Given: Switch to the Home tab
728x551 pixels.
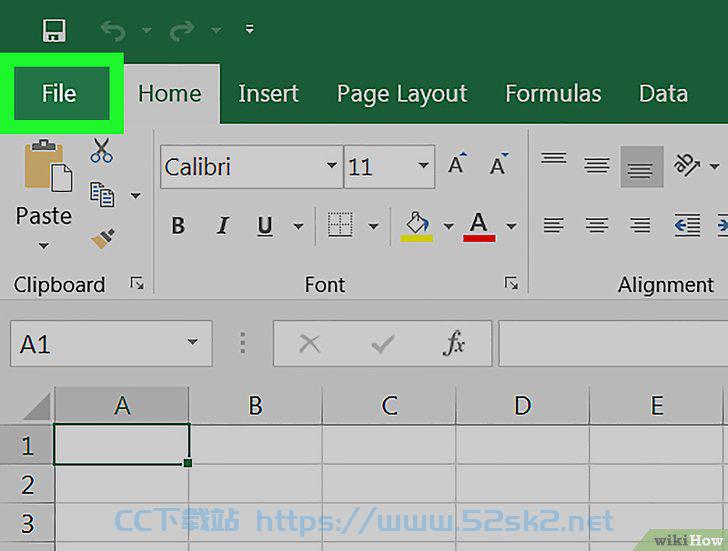Looking at the screenshot, I should click(x=170, y=93).
